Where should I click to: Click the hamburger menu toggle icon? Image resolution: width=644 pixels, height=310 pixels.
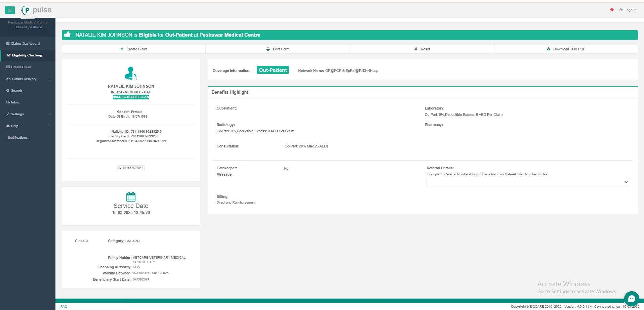[x=10, y=10]
